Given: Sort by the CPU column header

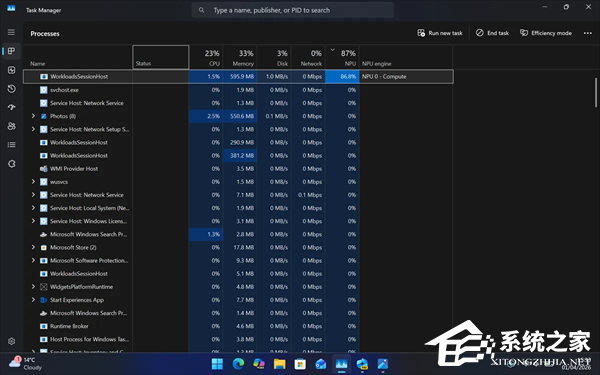Looking at the screenshot, I should pos(206,57).
